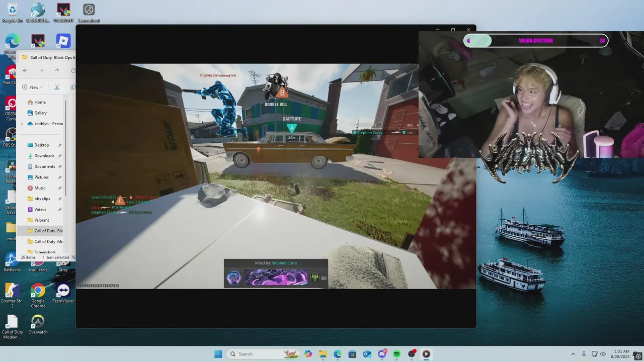The image size is (644, 362).
Task: Select Gallery in the File Explorer sidebar
Action: point(40,113)
